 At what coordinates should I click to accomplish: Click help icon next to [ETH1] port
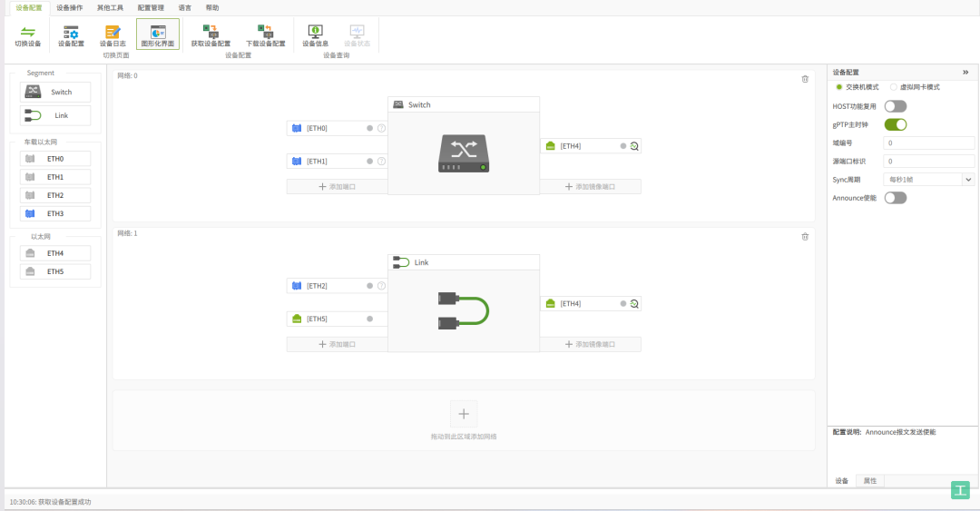(381, 161)
